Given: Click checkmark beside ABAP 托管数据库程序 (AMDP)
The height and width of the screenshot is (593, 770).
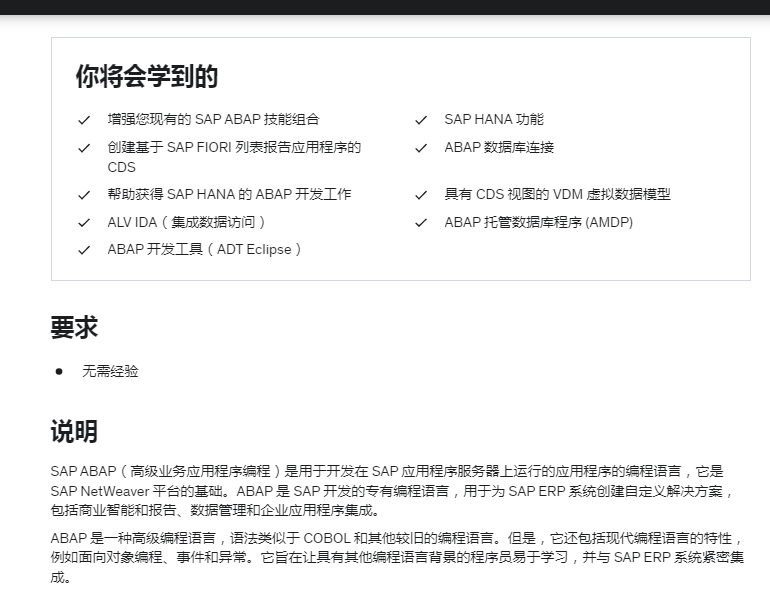Looking at the screenshot, I should pos(421,223).
